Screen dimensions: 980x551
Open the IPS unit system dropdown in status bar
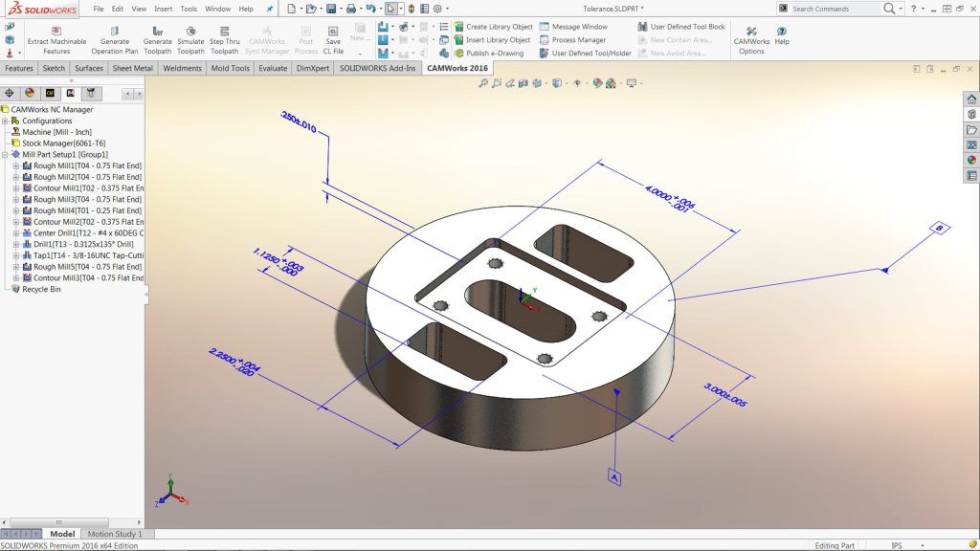[x=899, y=545]
